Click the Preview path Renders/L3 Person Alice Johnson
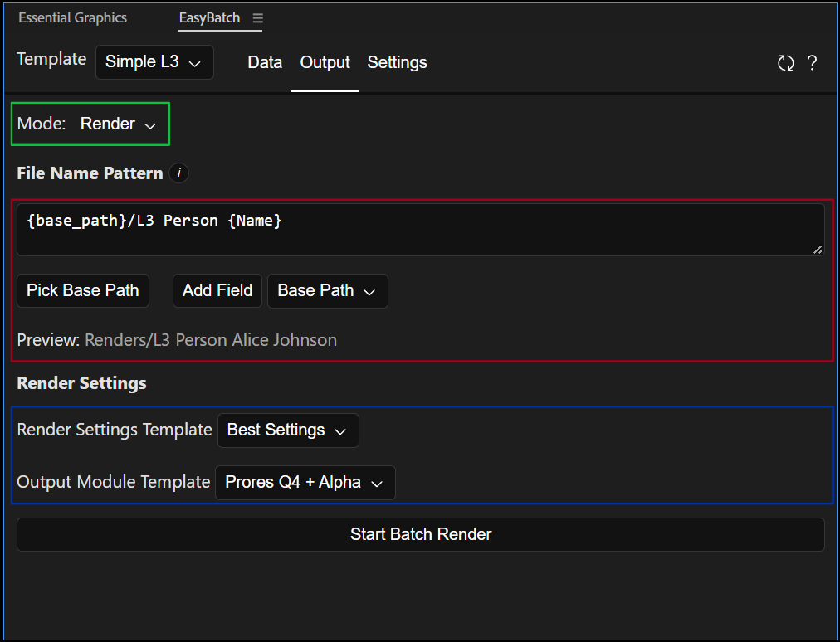 click(211, 340)
